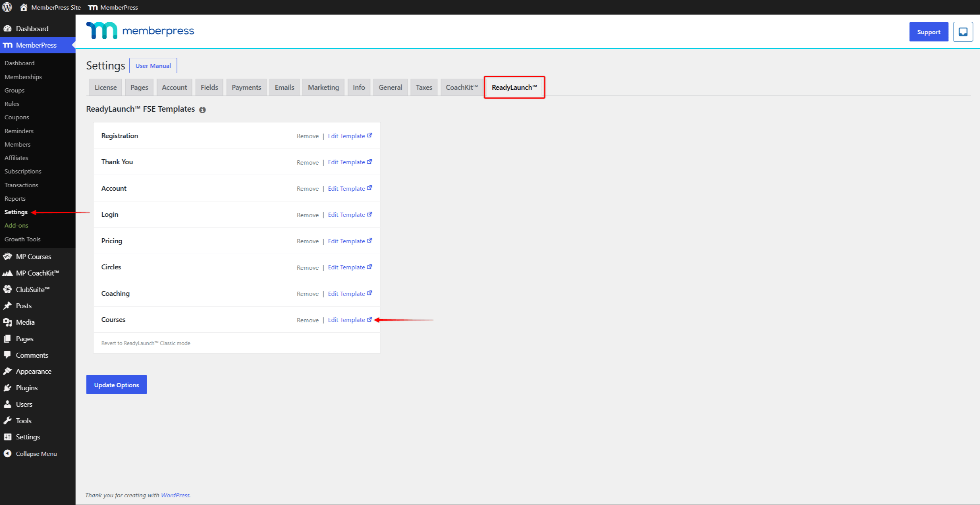Click Revert to ReadyLaunch Classic mode
The width and height of the screenshot is (980, 505).
coord(146,343)
